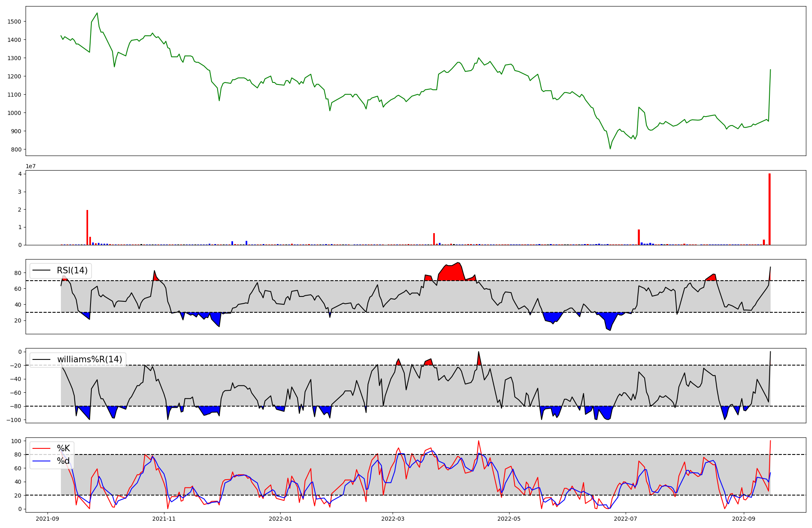
Task: Click the 2022-09 x-axis date label
Action: click(x=743, y=519)
